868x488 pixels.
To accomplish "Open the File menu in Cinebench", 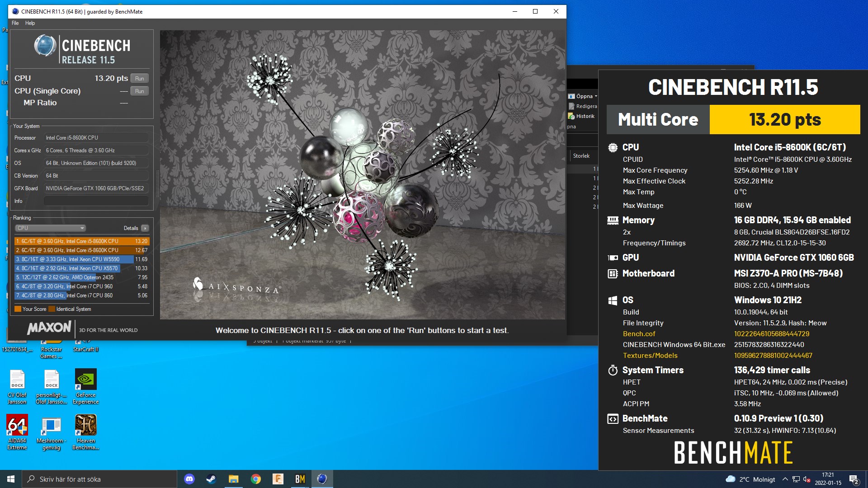I will coord(15,23).
